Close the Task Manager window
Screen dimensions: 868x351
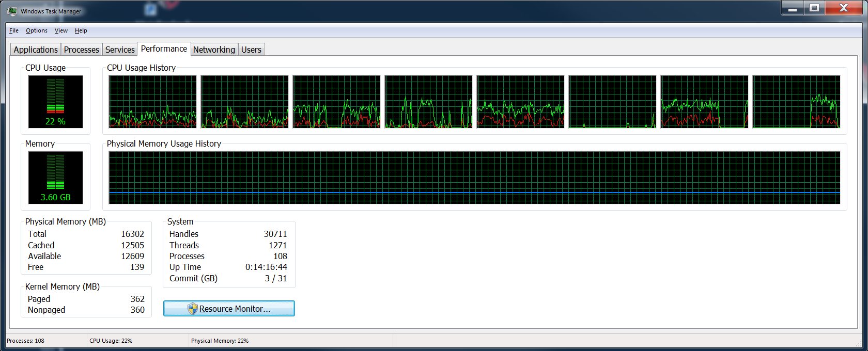844,8
